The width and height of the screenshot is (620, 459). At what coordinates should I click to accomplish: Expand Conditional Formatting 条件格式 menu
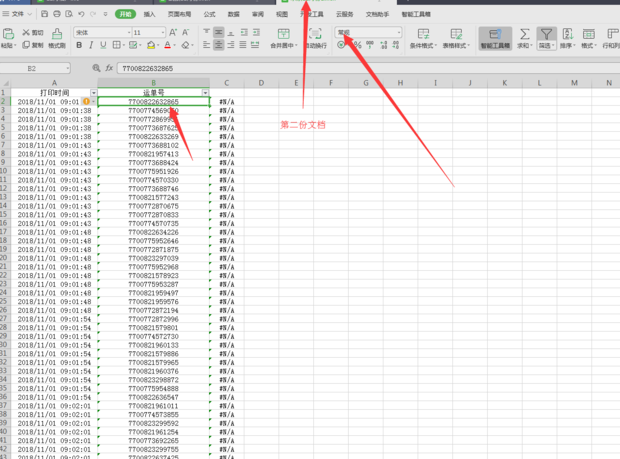(436, 45)
